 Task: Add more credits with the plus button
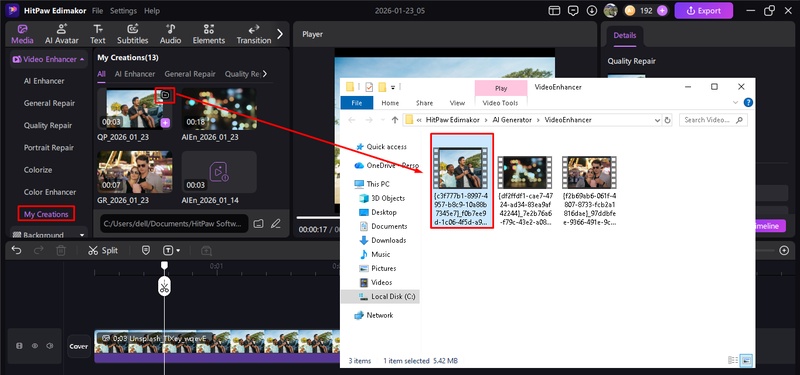click(662, 11)
